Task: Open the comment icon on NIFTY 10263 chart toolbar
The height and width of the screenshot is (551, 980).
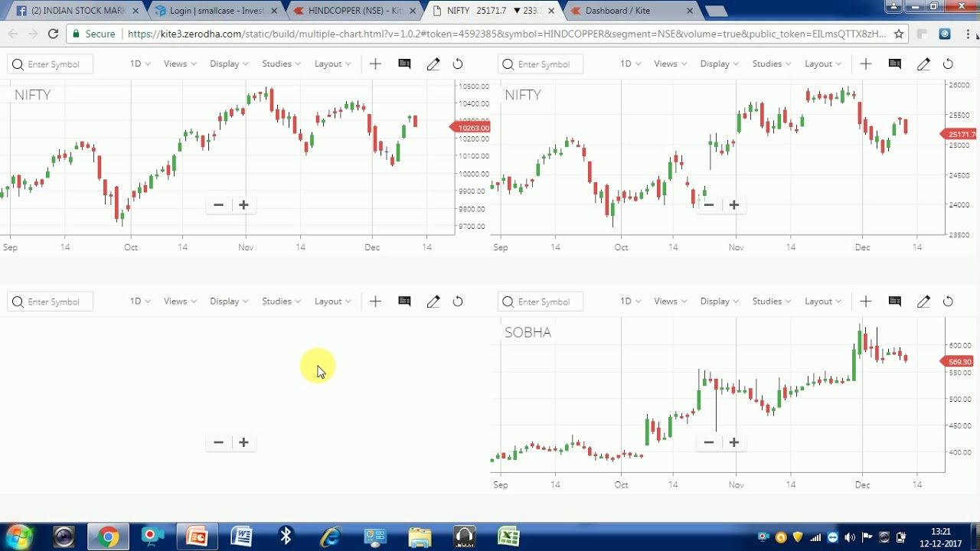Action: [404, 64]
